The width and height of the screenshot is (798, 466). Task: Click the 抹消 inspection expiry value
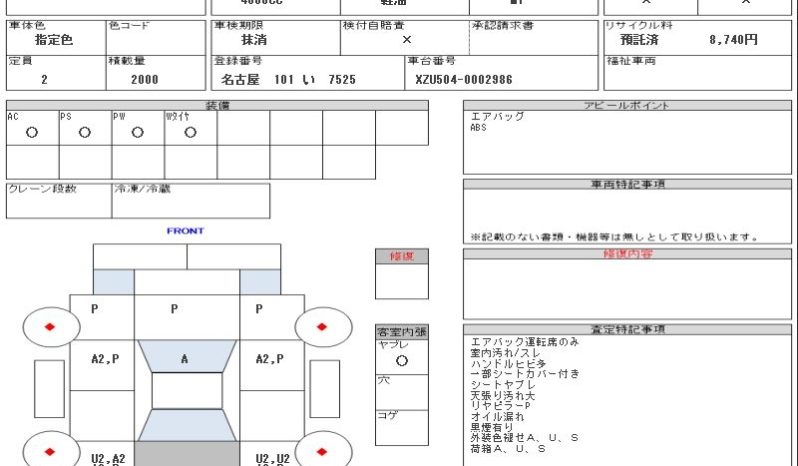point(254,40)
